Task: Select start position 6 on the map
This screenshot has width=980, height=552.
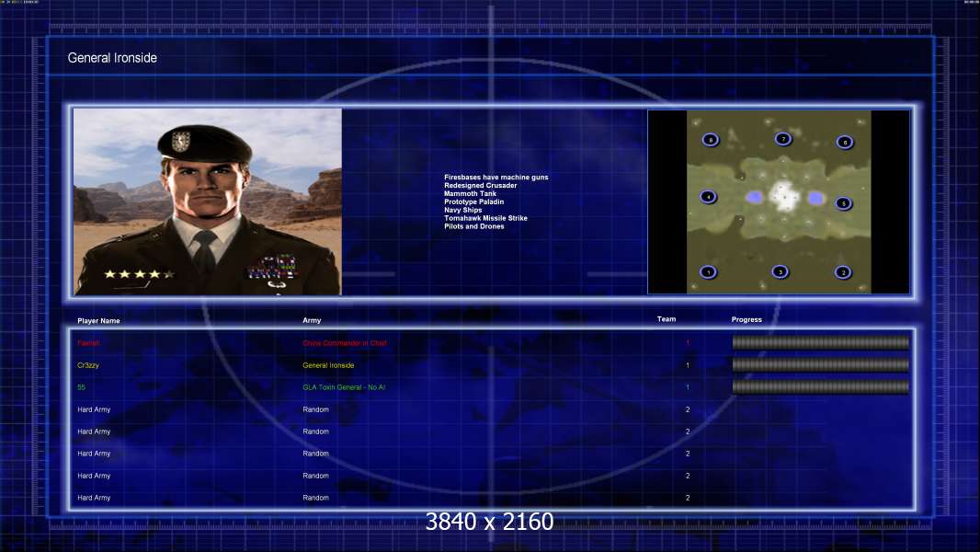Action: click(x=845, y=142)
